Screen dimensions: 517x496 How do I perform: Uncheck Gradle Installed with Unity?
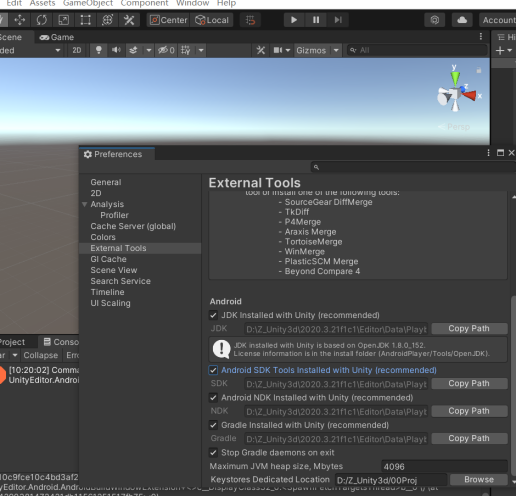click(x=213, y=425)
